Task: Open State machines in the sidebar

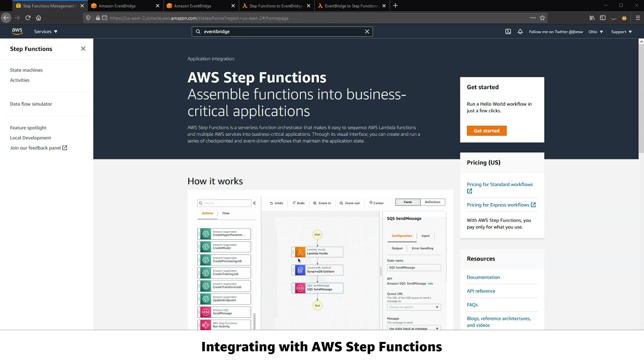Action: coord(26,70)
